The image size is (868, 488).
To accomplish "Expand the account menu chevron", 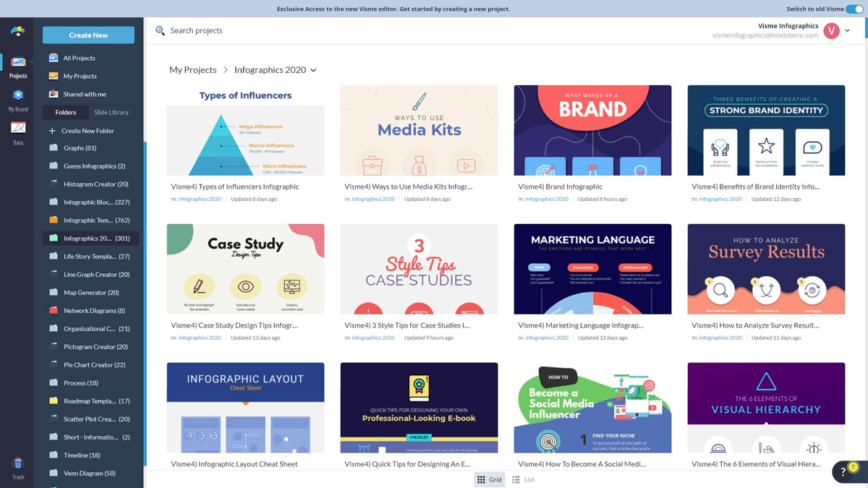I will pyautogui.click(x=848, y=31).
